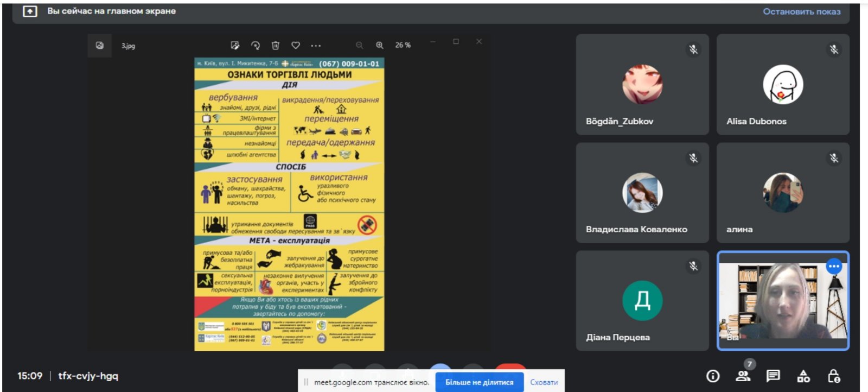This screenshot has width=868, height=392.
Task: Zoom in on the image with magnifier plus
Action: pos(380,46)
